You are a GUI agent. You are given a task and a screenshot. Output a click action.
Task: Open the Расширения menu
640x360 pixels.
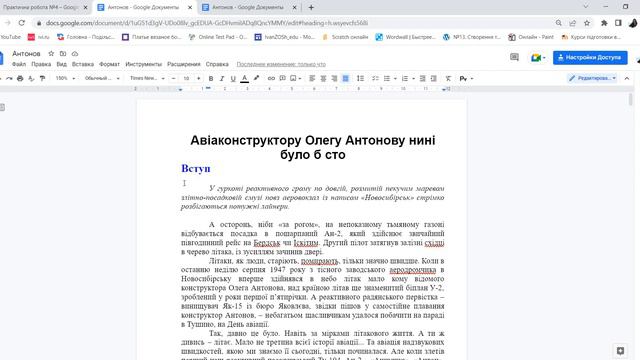click(x=184, y=64)
